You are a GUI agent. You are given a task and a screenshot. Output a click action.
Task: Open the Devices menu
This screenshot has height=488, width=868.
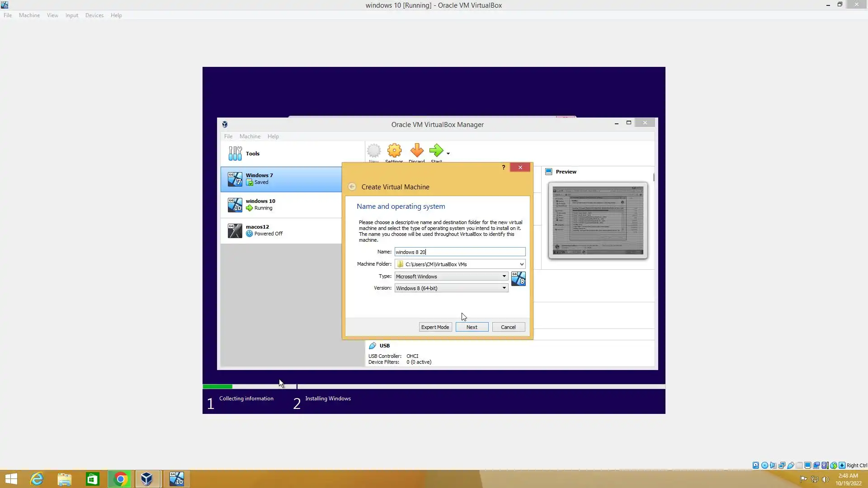click(94, 15)
